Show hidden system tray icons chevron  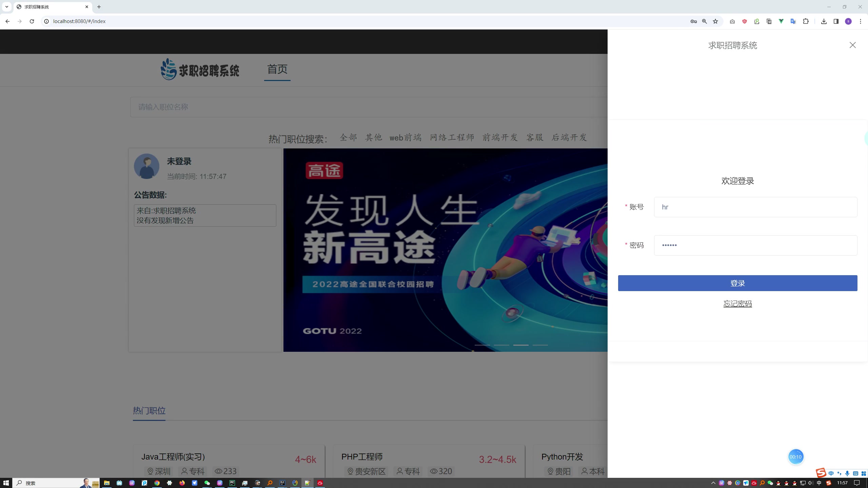coord(713,483)
